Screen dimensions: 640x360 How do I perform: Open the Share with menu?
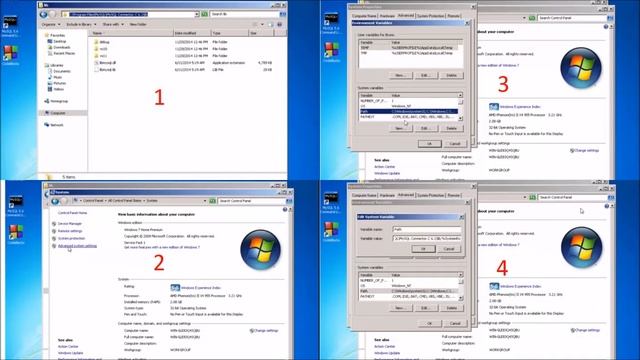(x=112, y=24)
